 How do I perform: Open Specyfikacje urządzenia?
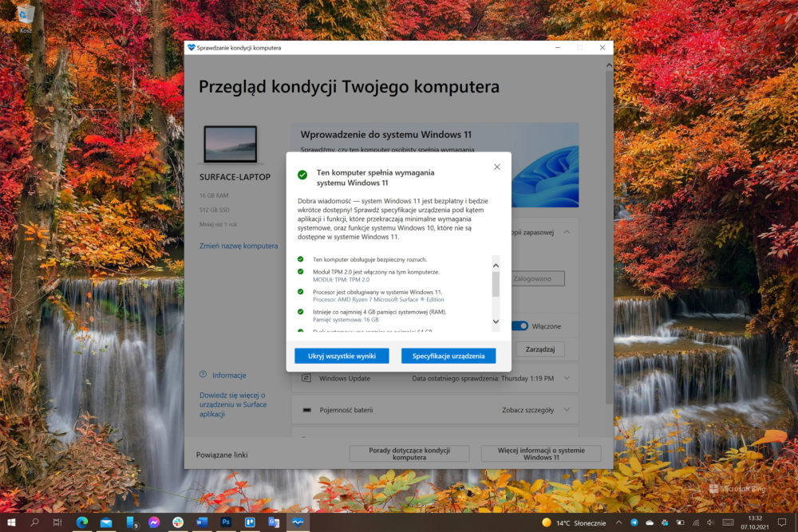[x=448, y=356]
